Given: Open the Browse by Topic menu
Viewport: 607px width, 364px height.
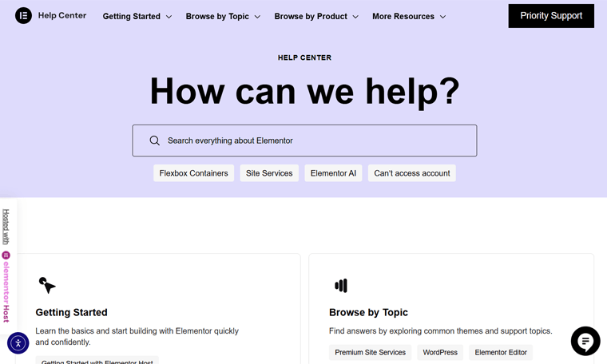Looking at the screenshot, I should (217, 16).
